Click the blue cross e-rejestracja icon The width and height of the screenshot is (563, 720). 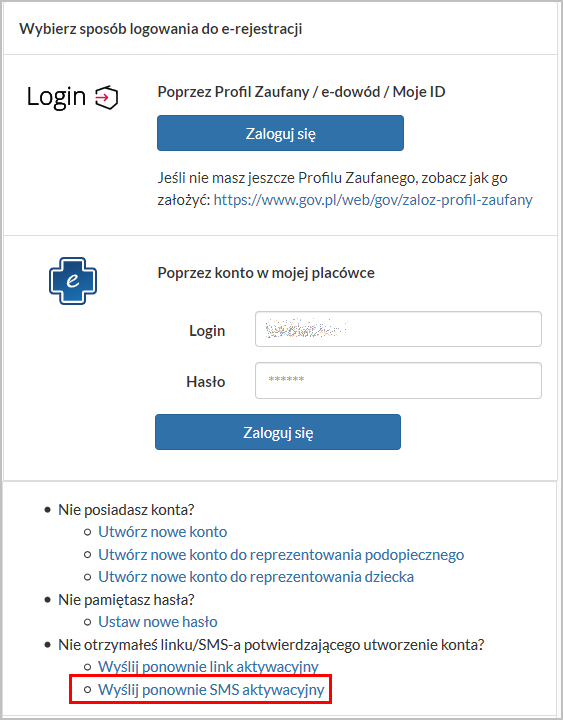tap(73, 281)
